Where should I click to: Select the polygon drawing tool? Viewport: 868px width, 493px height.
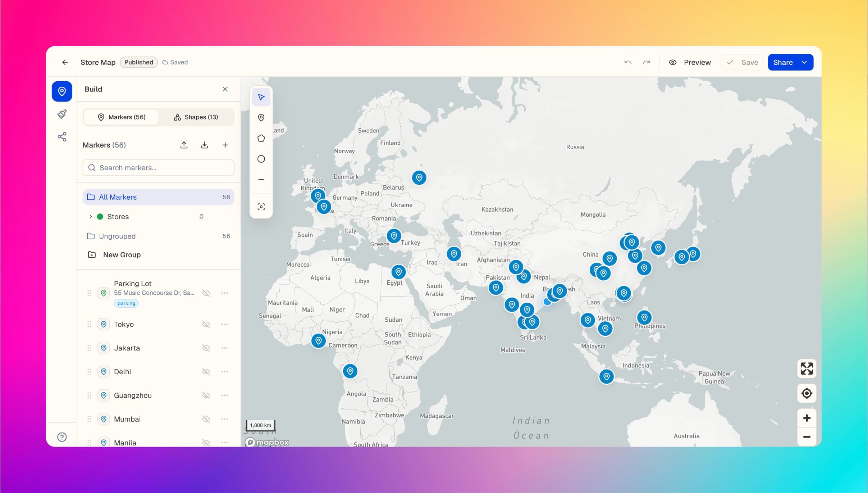tap(261, 138)
